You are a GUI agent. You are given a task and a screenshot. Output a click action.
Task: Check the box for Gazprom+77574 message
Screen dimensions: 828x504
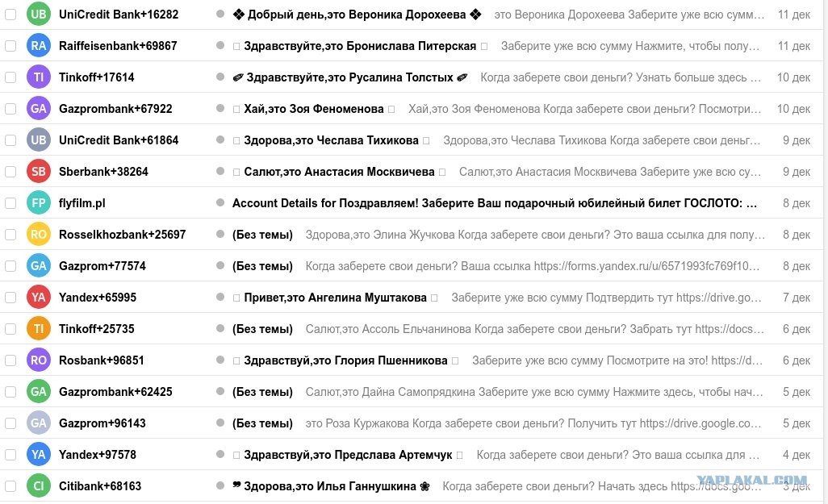coord(10,266)
